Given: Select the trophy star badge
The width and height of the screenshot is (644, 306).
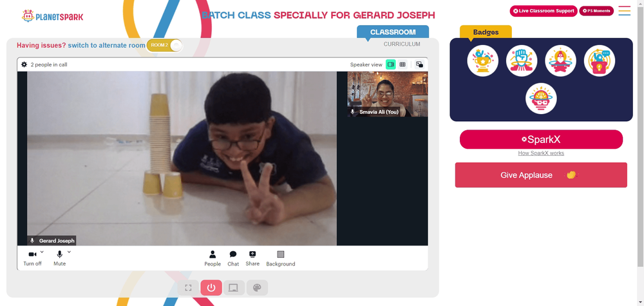Looking at the screenshot, I should point(482,61).
